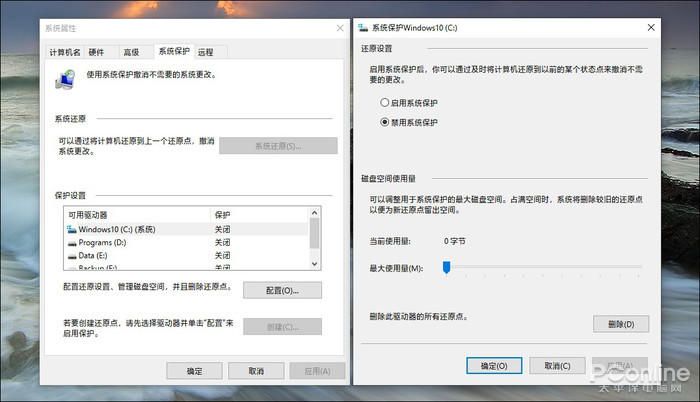Click 取消 in System Properties window

tap(256, 371)
